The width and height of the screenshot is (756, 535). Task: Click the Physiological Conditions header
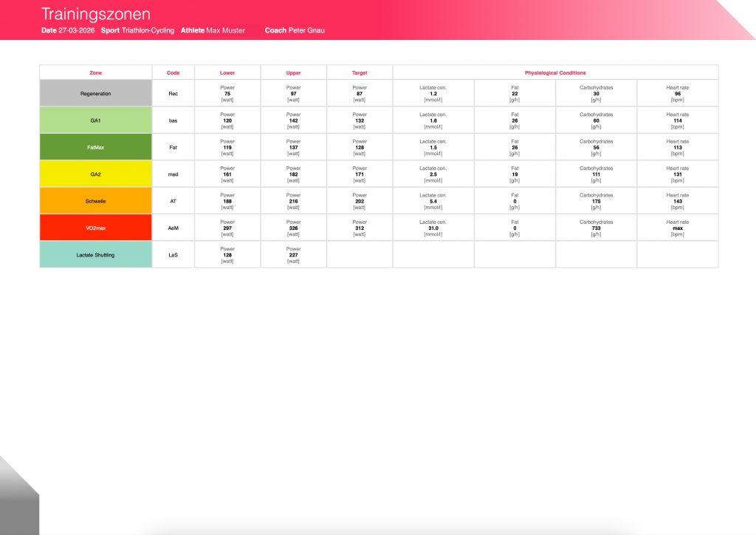(x=555, y=73)
